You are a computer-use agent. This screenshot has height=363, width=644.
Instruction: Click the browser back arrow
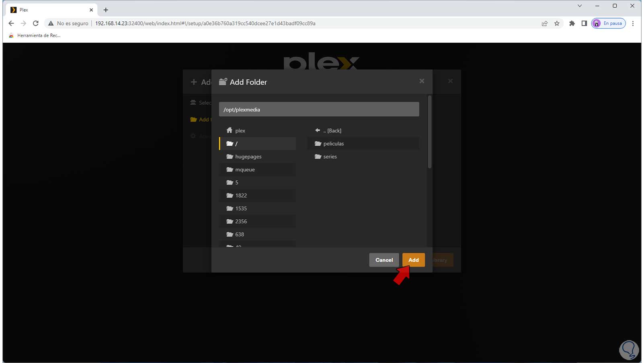[11, 23]
